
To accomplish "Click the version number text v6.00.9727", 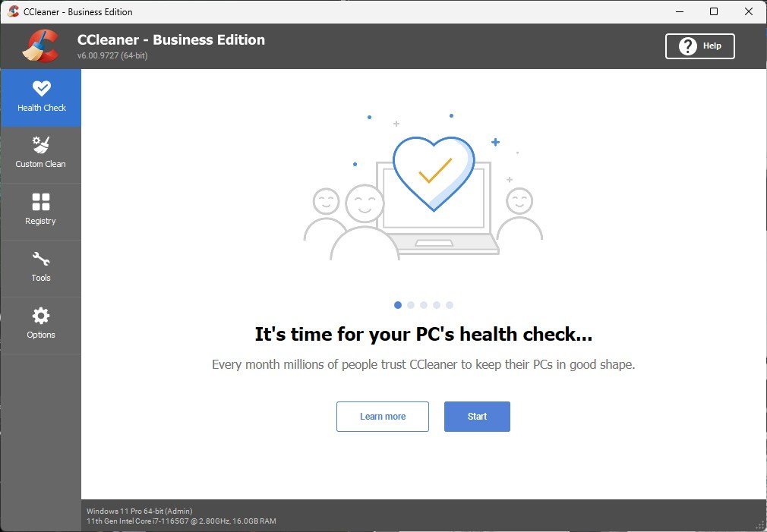I will pyautogui.click(x=112, y=55).
